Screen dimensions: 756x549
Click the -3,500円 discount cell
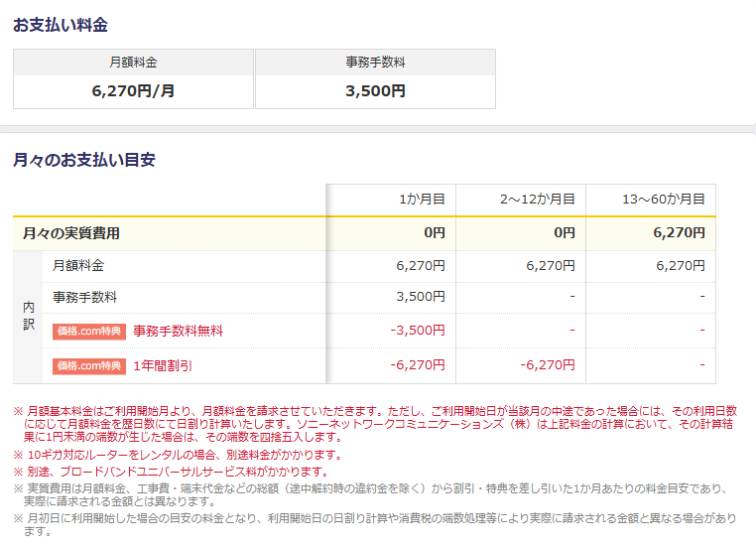(418, 331)
